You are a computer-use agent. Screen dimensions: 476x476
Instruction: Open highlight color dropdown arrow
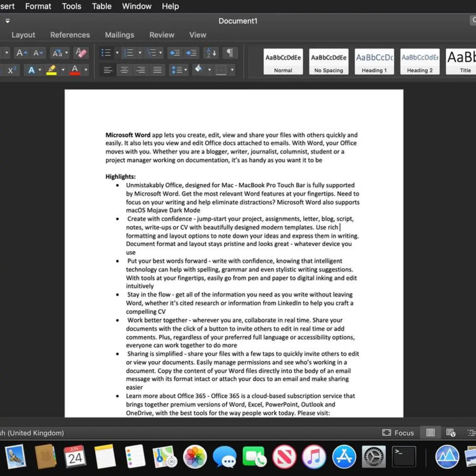pos(63,70)
